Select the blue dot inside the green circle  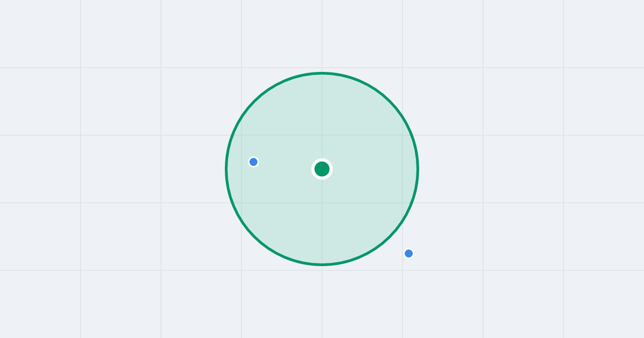(x=254, y=162)
